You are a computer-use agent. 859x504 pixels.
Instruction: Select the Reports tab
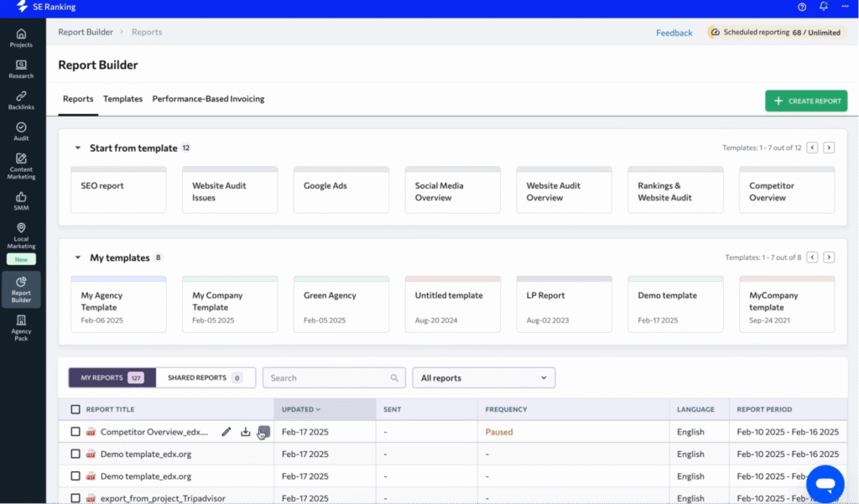tap(78, 99)
